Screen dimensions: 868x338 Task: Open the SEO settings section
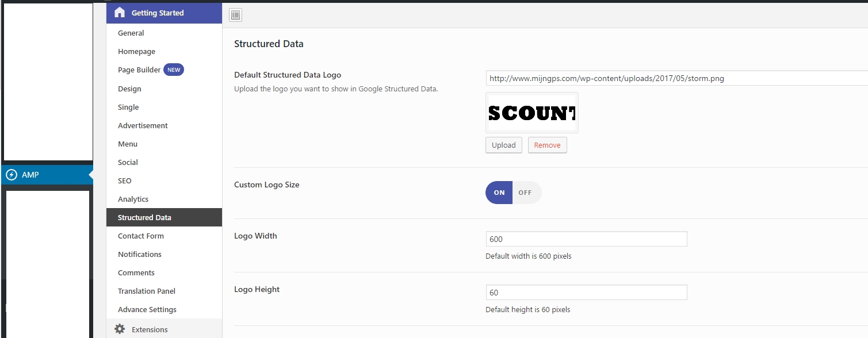pos(124,180)
